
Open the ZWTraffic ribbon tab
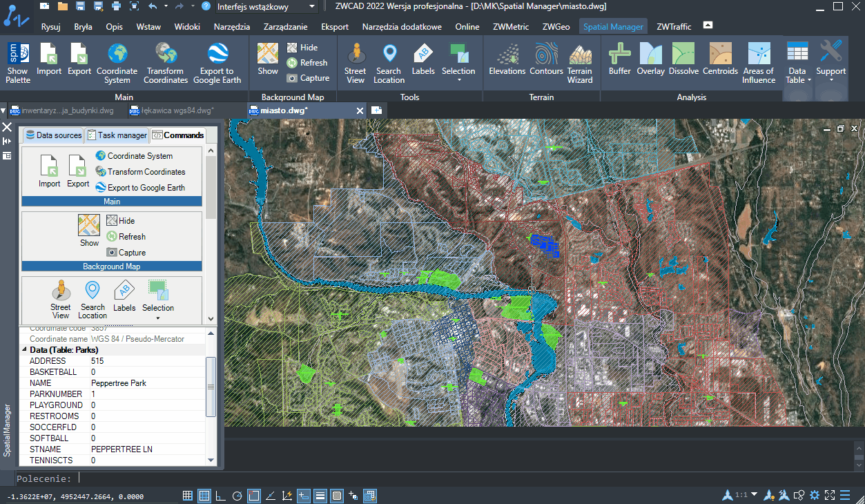coord(673,26)
